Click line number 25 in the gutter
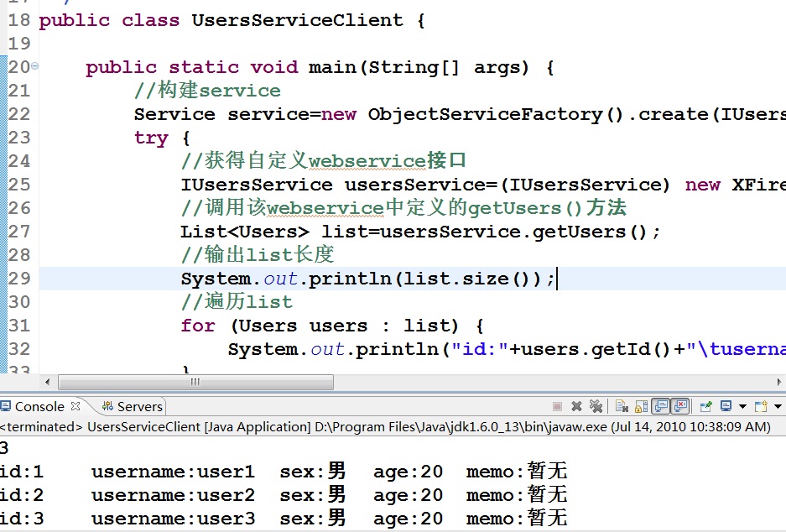 click(19, 185)
